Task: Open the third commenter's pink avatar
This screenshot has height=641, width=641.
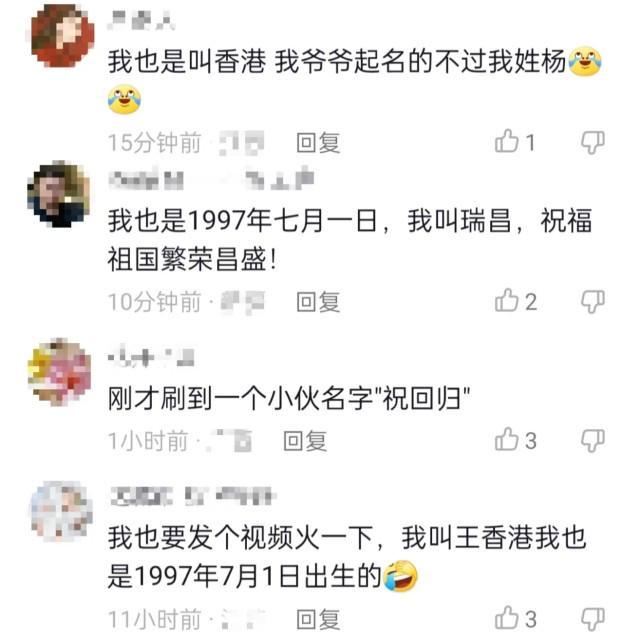Action: pos(60,372)
